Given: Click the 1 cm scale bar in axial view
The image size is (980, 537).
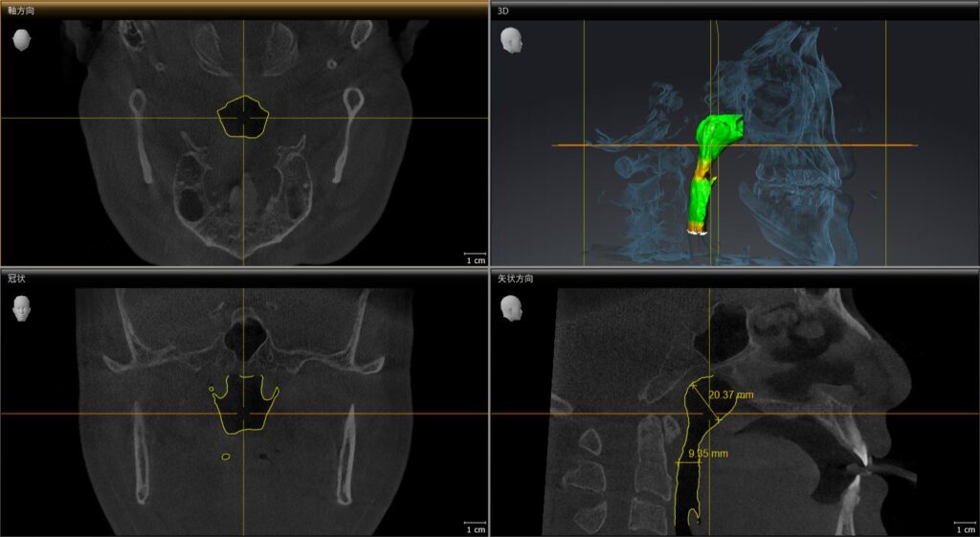Looking at the screenshot, I should [474, 258].
